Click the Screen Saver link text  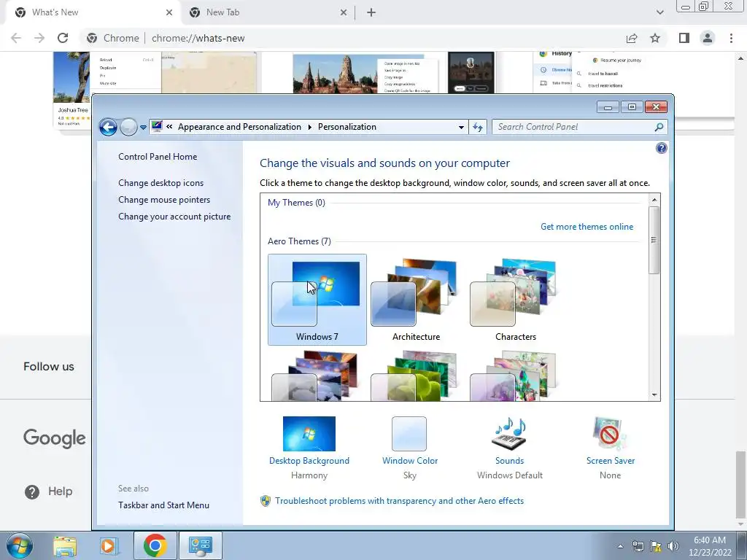click(611, 461)
